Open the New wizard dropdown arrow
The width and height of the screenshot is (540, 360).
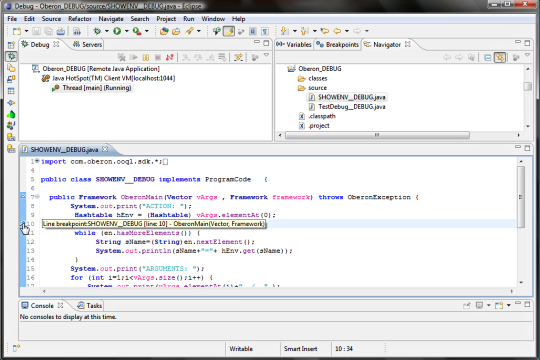point(27,31)
